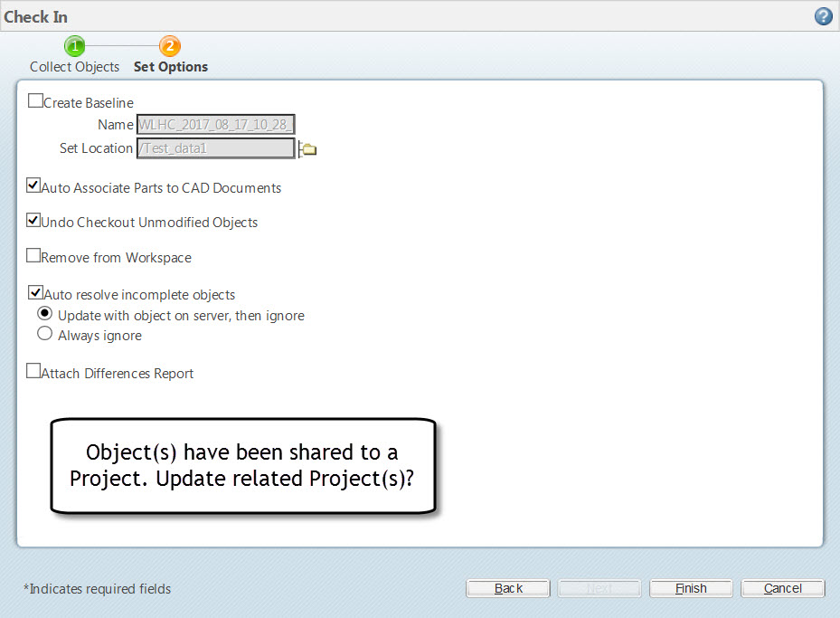The image size is (840, 618).
Task: Select the green step 1 circle icon
Action: 75,45
